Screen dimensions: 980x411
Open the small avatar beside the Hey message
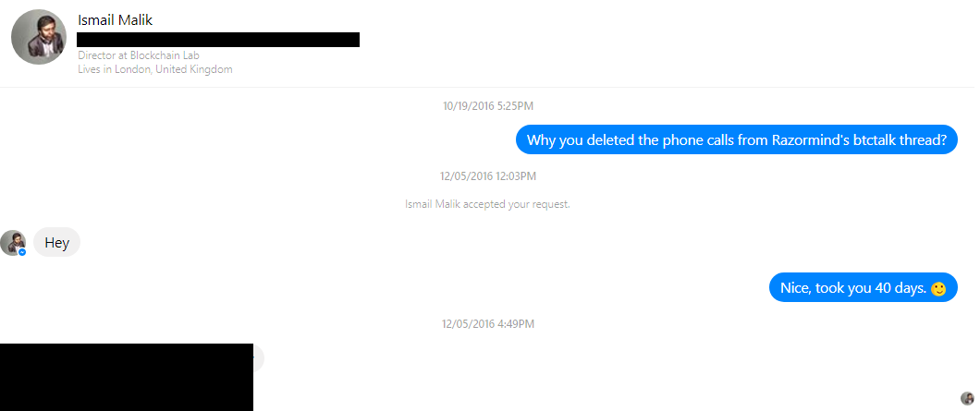coord(13,242)
